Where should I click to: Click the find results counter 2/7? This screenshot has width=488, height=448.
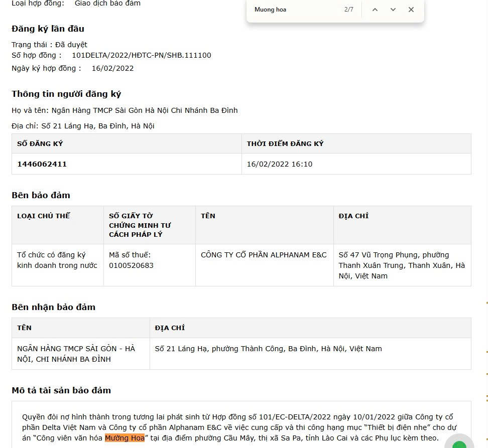(x=348, y=10)
